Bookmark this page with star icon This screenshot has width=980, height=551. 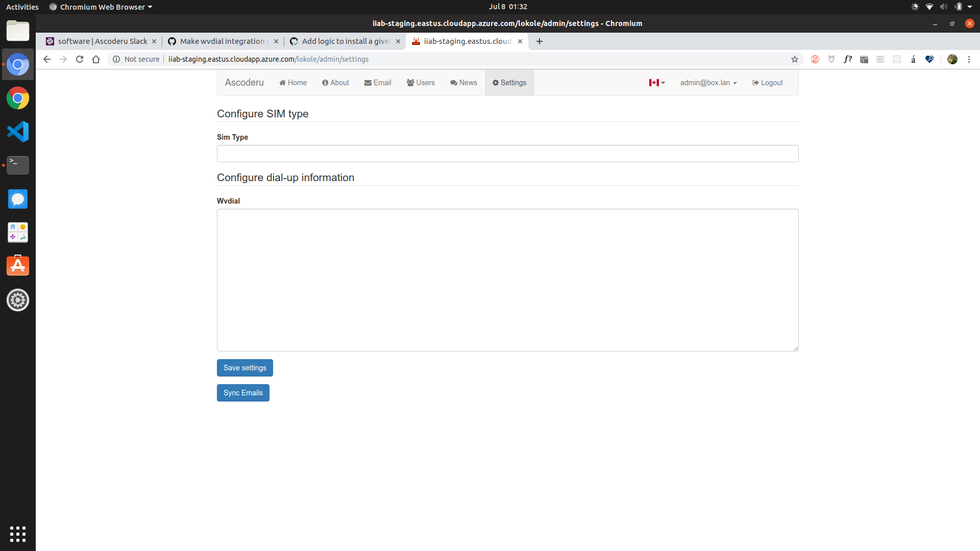pyautogui.click(x=795, y=59)
